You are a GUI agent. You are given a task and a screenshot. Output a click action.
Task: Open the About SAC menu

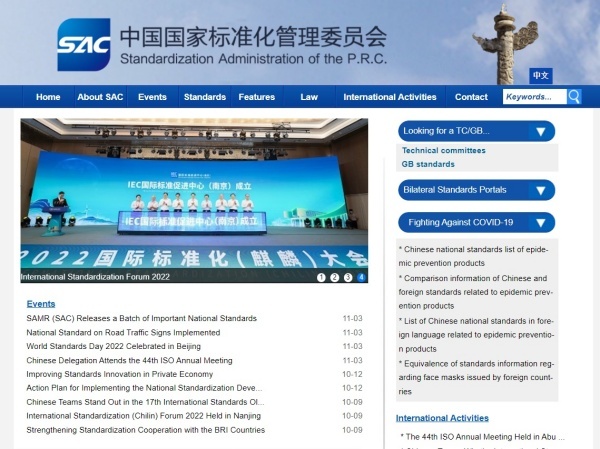100,97
